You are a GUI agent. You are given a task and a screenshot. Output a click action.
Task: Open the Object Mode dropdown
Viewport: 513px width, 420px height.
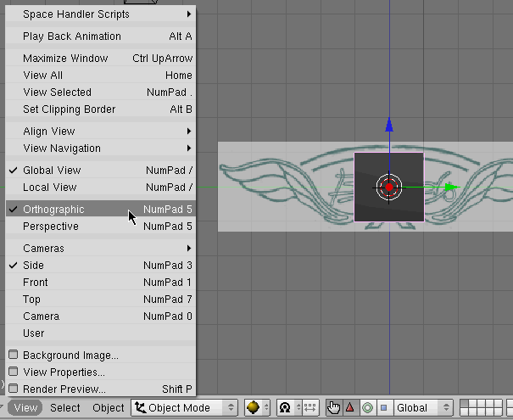tap(184, 408)
